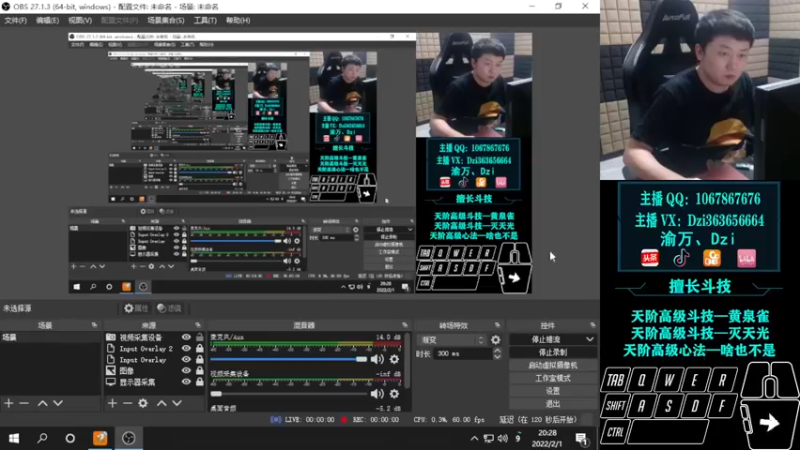Move scene down in Scenes panel
This screenshot has width=800, height=450.
(58, 403)
